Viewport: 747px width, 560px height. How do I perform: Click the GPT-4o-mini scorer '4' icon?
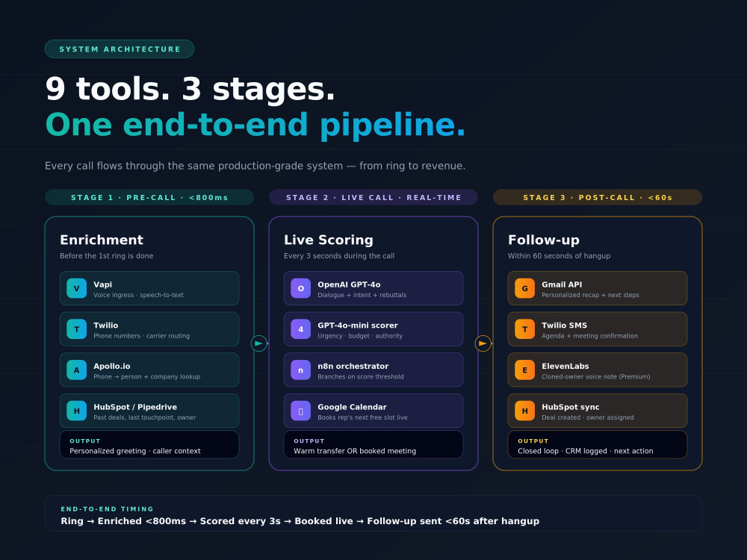click(x=300, y=329)
